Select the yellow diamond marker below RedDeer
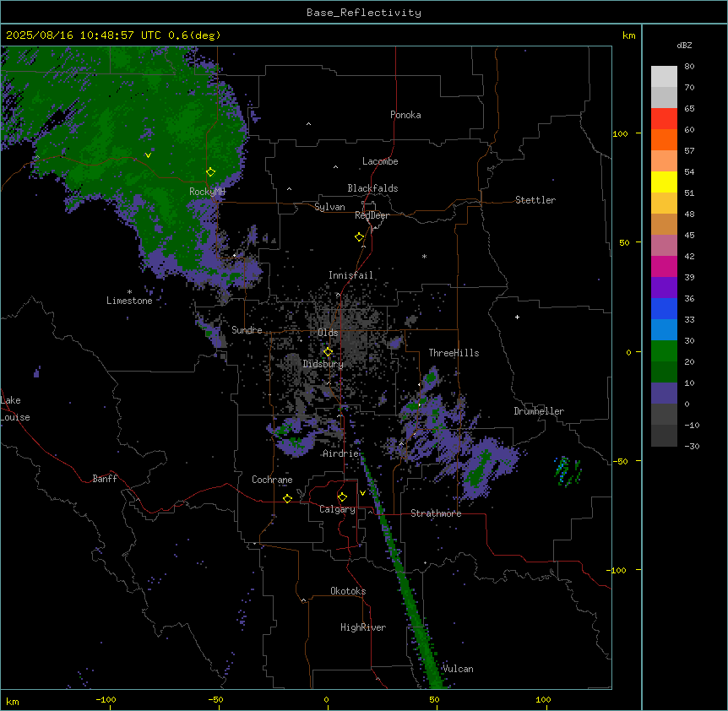728x711 pixels. coord(359,237)
